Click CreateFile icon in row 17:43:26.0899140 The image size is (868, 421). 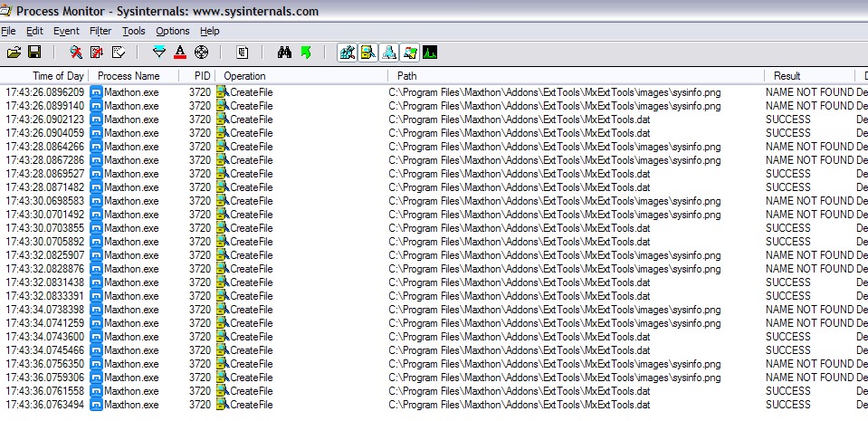[x=223, y=106]
